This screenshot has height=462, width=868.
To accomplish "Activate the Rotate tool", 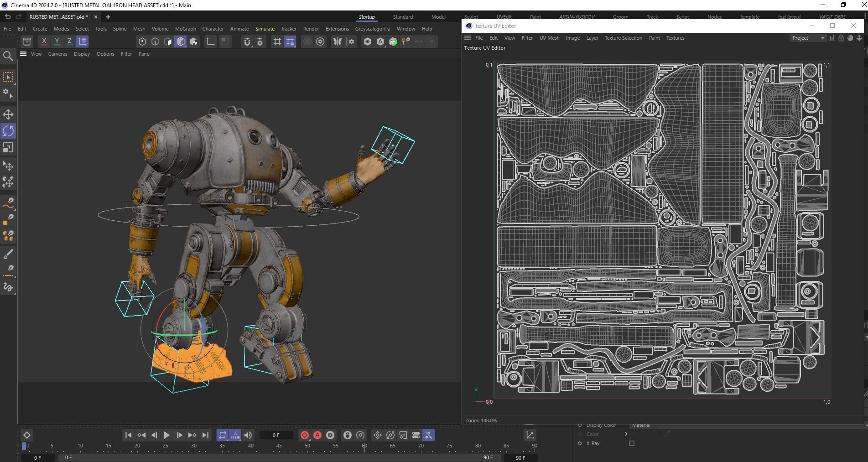I will tap(8, 131).
